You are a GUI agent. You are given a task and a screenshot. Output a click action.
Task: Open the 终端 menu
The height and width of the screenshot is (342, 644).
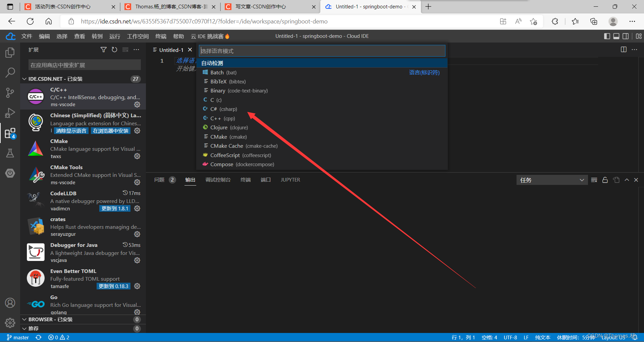pos(161,36)
